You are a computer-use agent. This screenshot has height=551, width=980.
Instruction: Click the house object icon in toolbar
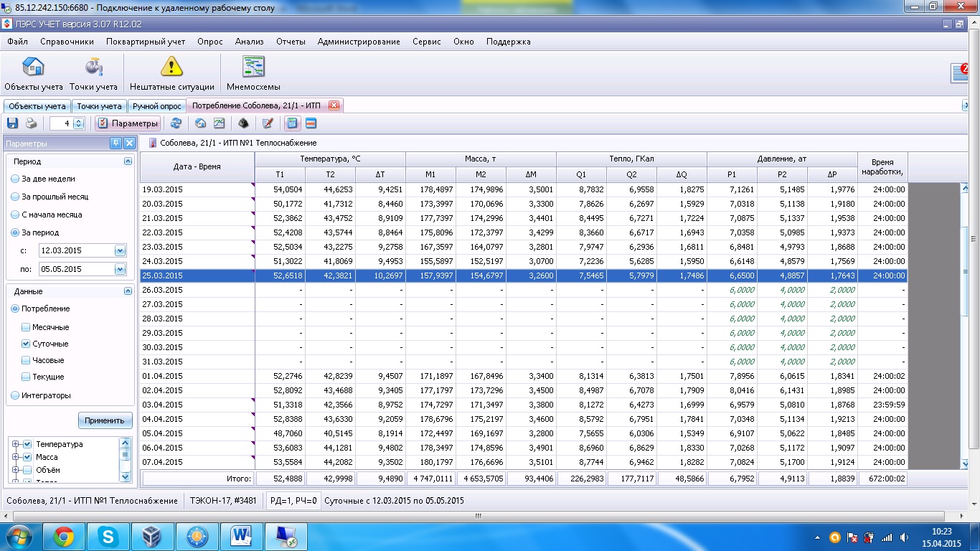click(200, 123)
